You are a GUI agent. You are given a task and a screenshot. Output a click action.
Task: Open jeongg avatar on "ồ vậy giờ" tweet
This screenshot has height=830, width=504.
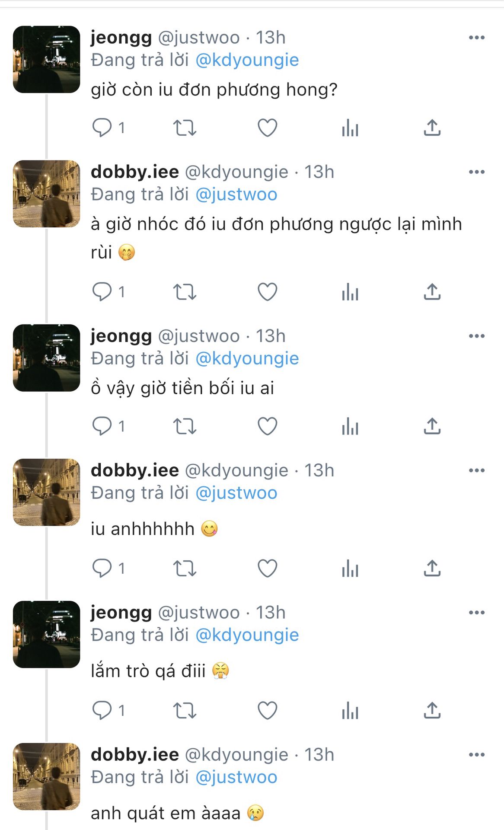pos(46,358)
